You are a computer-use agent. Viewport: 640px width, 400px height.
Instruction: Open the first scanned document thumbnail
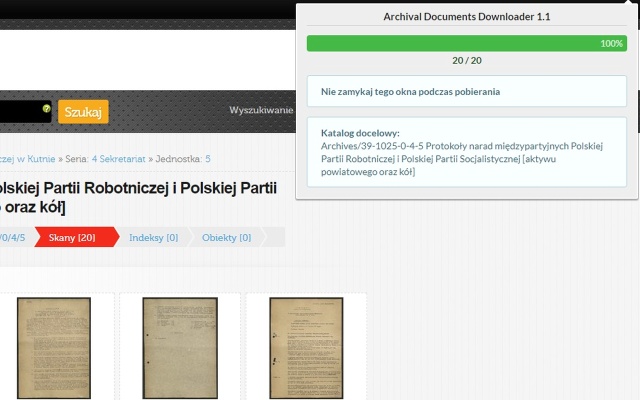(54, 348)
